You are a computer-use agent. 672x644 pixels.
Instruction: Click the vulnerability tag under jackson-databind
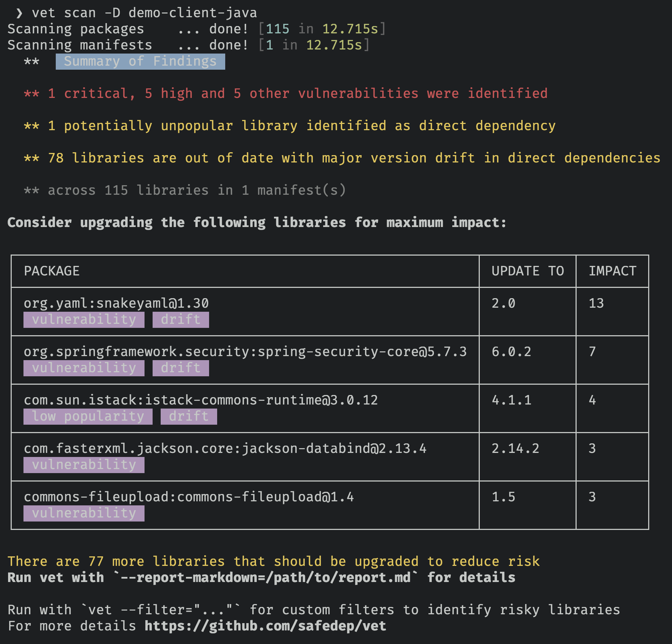84,465
